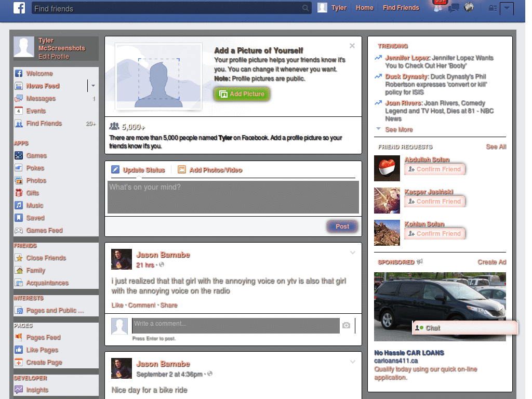
Task: Click Comment on 21 hrs post
Action: [142, 305]
